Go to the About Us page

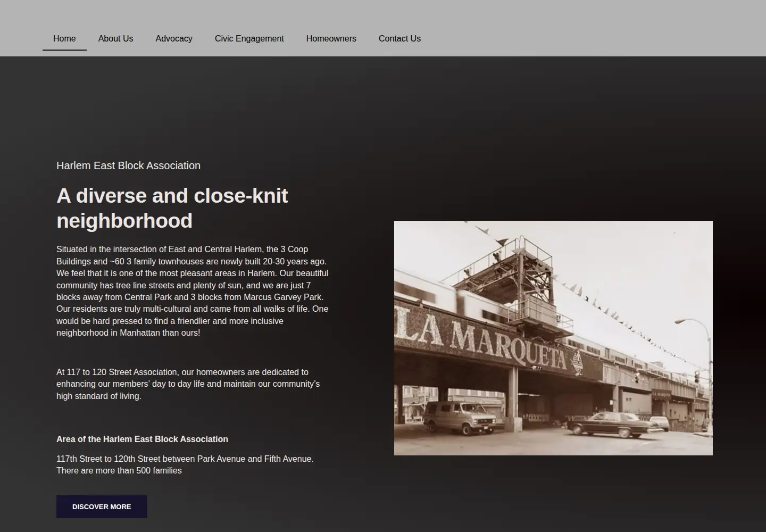coord(115,39)
